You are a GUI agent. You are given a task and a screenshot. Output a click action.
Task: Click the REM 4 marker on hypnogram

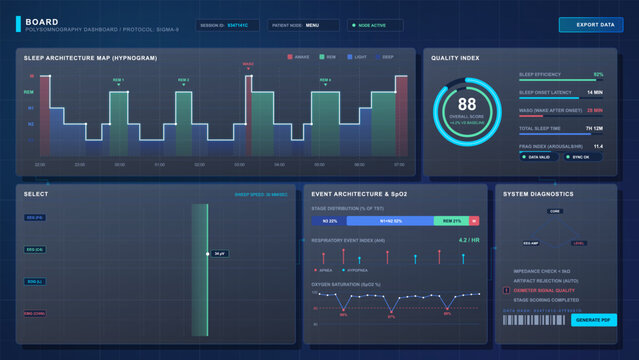pyautogui.click(x=325, y=82)
